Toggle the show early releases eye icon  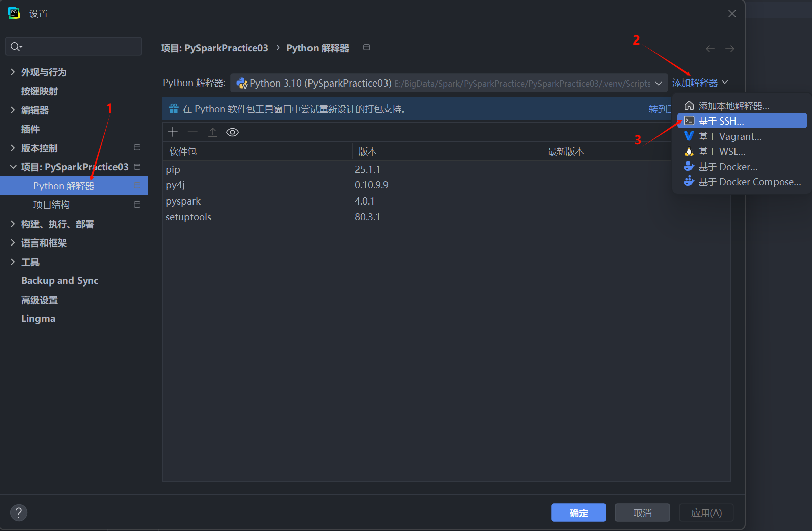(233, 132)
